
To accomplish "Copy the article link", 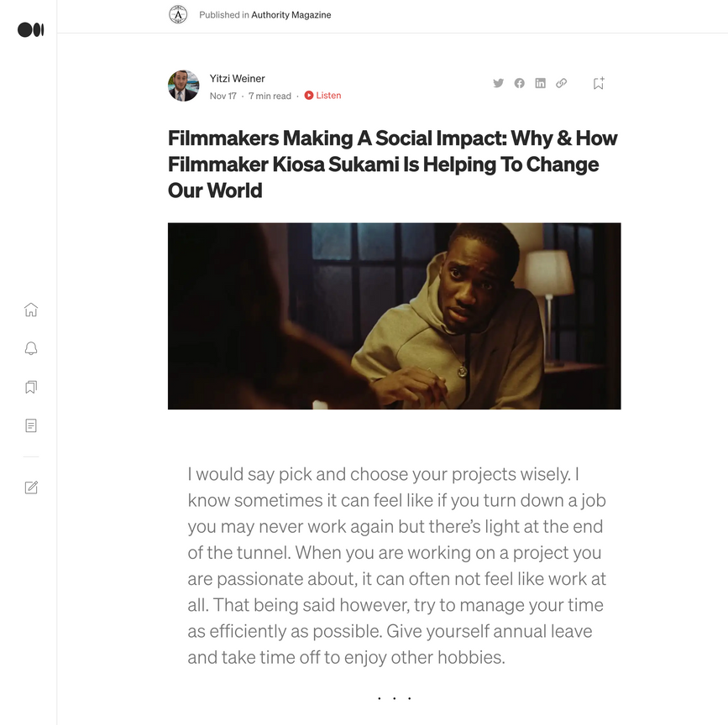I will tap(561, 83).
